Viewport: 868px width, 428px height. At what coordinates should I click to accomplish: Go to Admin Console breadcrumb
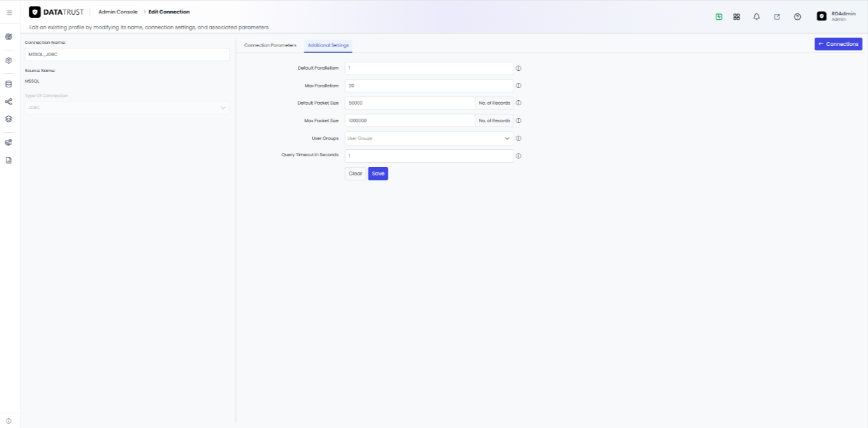[118, 12]
